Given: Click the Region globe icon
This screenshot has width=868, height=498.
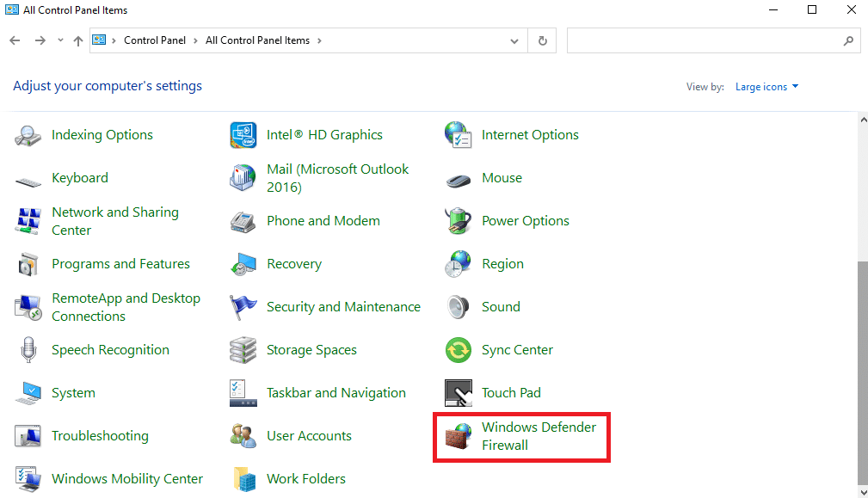Looking at the screenshot, I should (x=458, y=264).
